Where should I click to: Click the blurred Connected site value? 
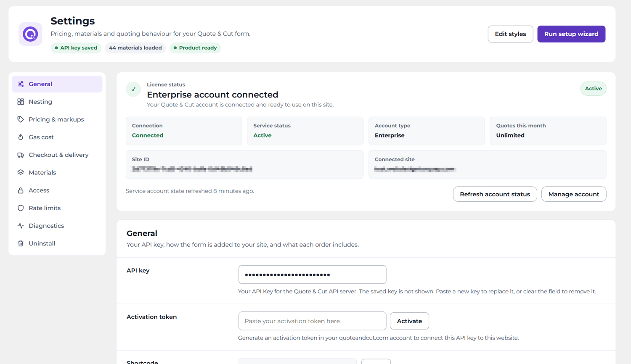coord(415,169)
